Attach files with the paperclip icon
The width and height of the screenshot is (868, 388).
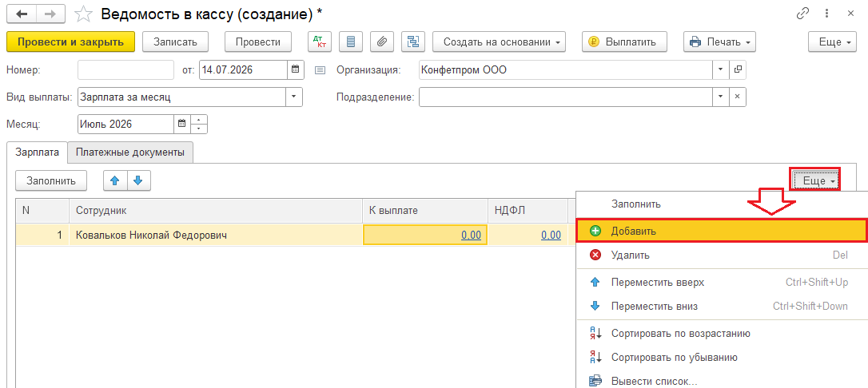coord(381,42)
